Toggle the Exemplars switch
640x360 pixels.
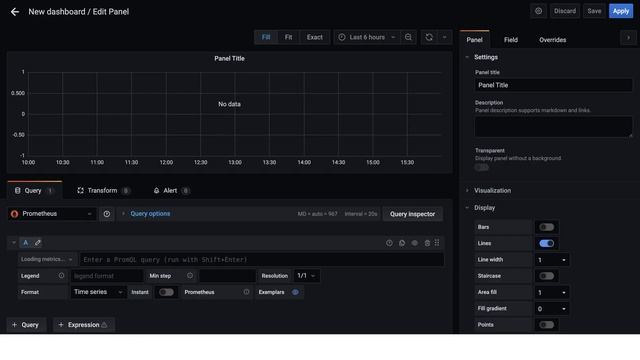click(x=295, y=292)
